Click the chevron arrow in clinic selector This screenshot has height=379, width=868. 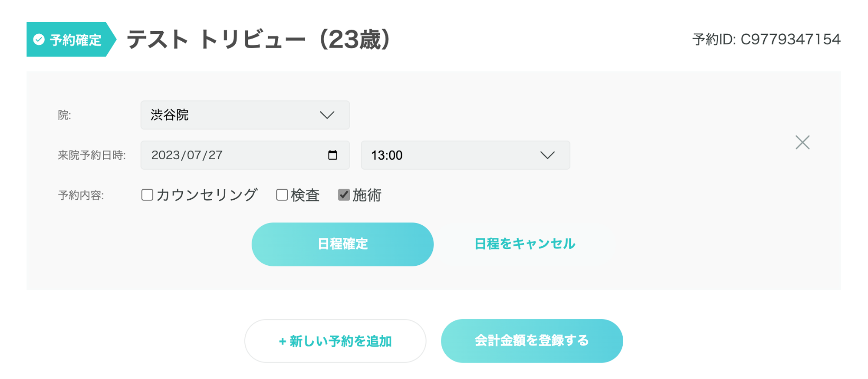point(327,115)
